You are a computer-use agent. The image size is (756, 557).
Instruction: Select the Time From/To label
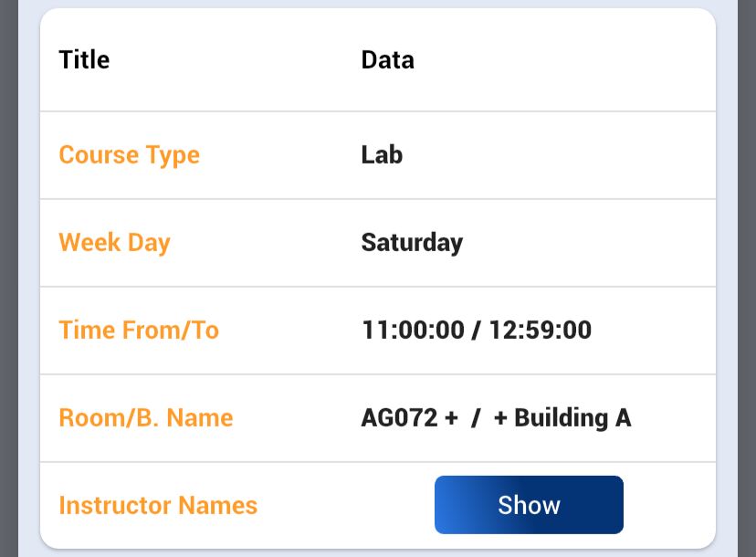click(x=139, y=330)
